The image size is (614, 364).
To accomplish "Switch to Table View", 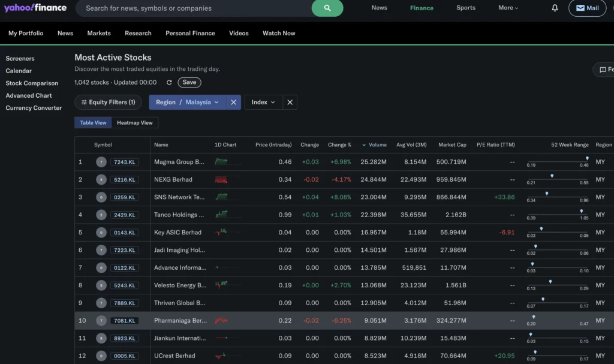I will pos(93,123).
